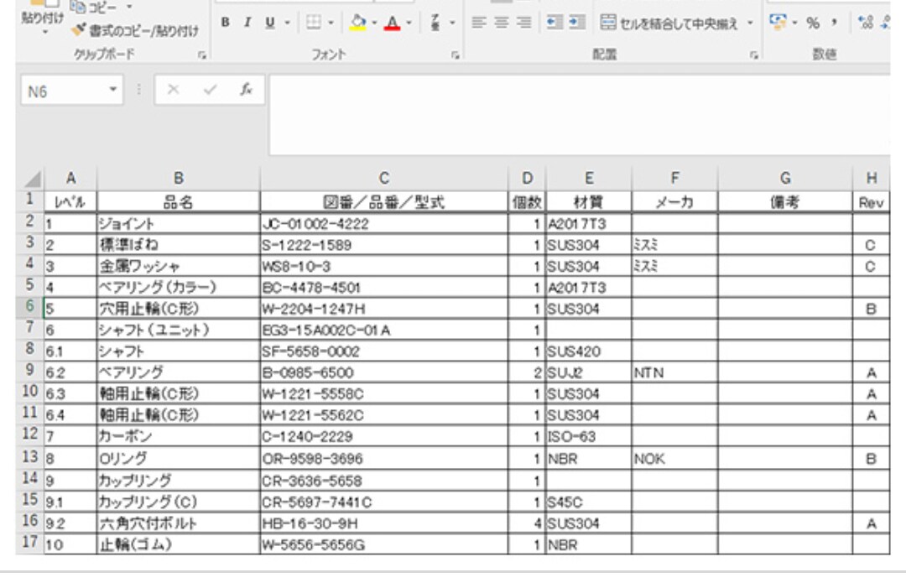The width and height of the screenshot is (906, 588).
Task: Click in the formula bar
Action: tap(580, 115)
